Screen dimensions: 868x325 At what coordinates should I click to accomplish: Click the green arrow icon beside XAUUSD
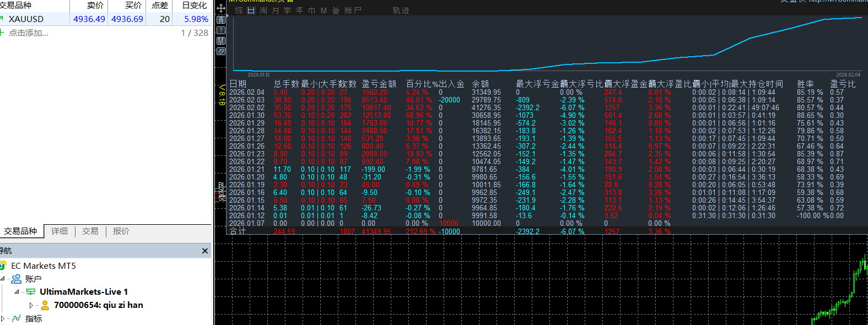(x=2, y=19)
